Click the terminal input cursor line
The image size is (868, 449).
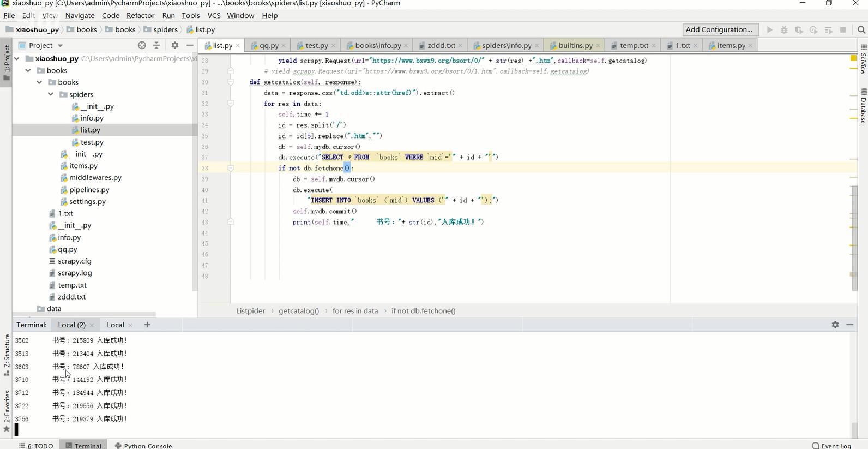(x=16, y=430)
